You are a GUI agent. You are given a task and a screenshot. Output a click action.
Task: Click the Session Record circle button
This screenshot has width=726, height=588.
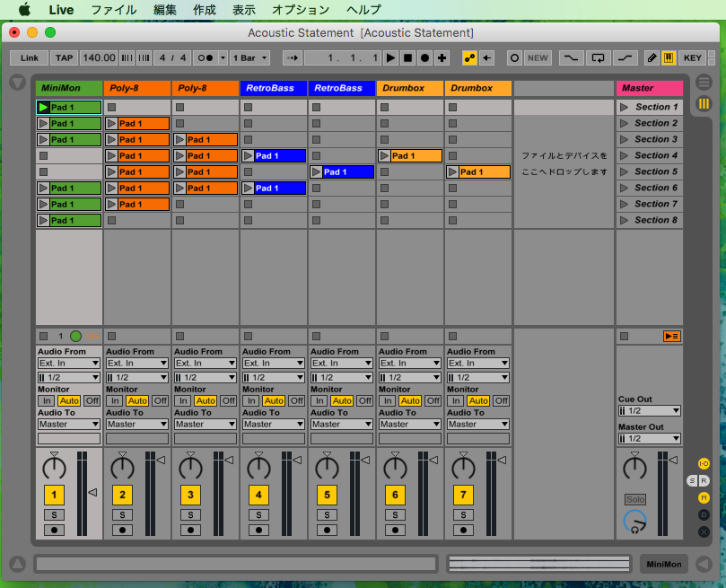(x=514, y=57)
